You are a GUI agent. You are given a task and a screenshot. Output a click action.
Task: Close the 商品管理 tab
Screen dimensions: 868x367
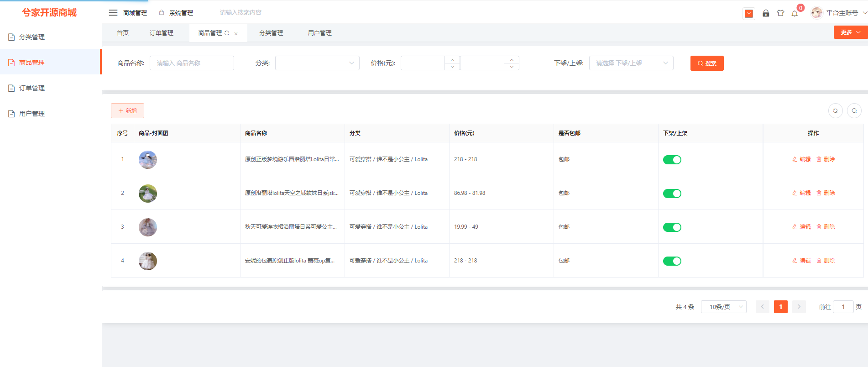coord(236,33)
